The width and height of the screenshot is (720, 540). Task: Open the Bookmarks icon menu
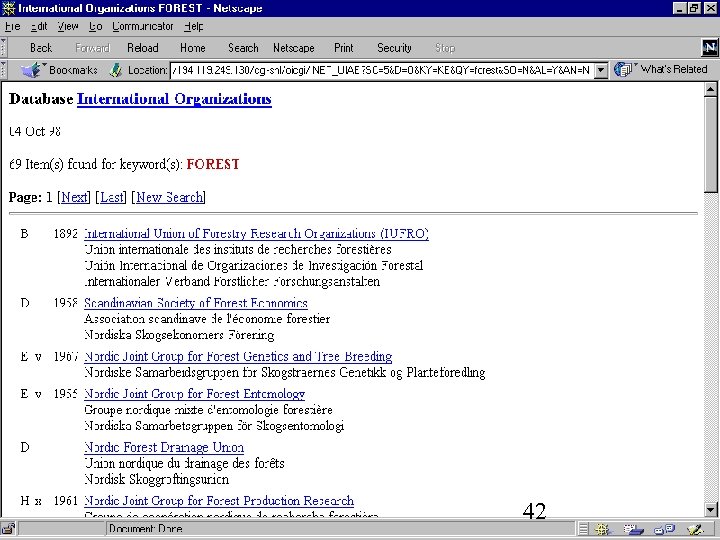point(31,70)
